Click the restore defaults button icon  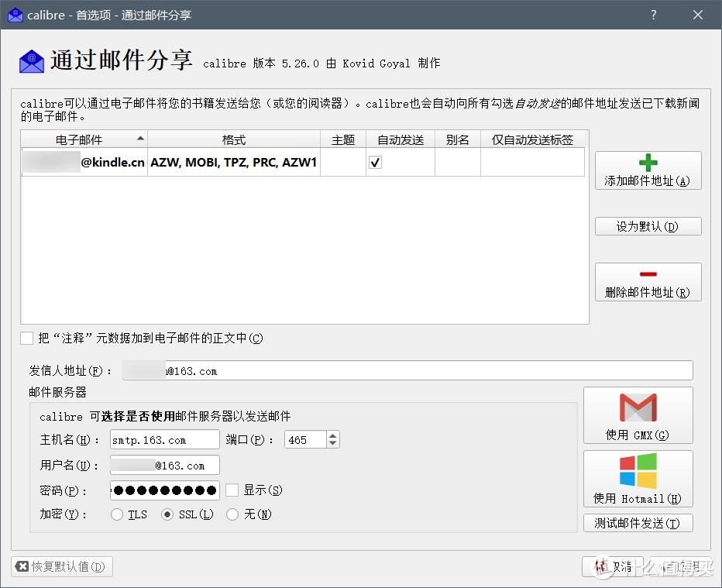(x=22, y=566)
